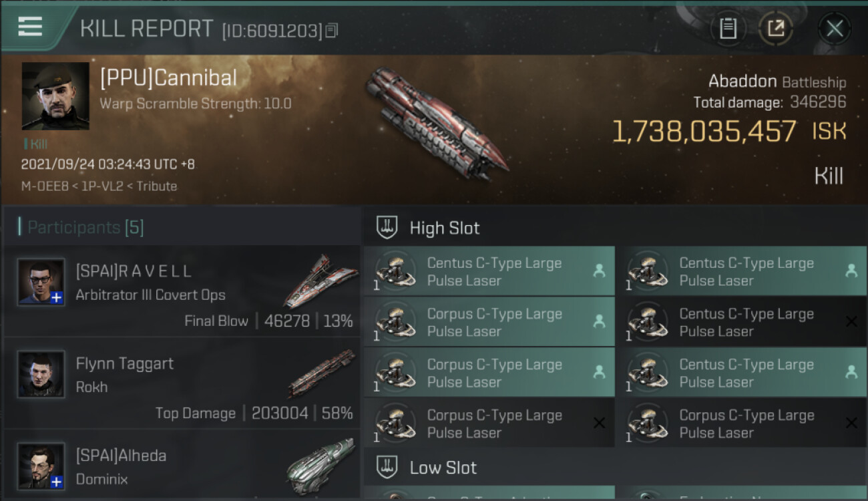Click Flynn Taggart's Rokh ship icon
Image resolution: width=868 pixels, height=501 pixels.
coord(322,373)
